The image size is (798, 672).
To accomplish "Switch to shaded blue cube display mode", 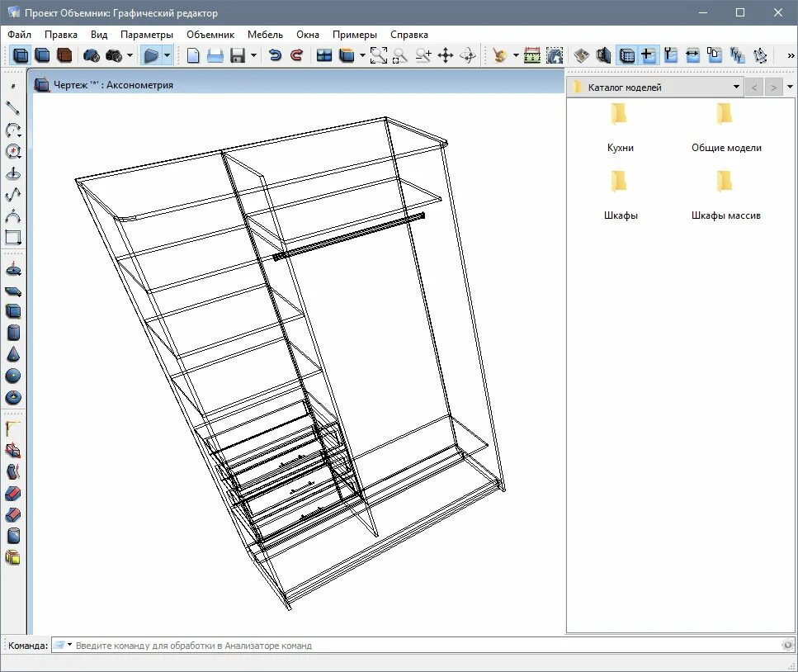I will point(43,55).
